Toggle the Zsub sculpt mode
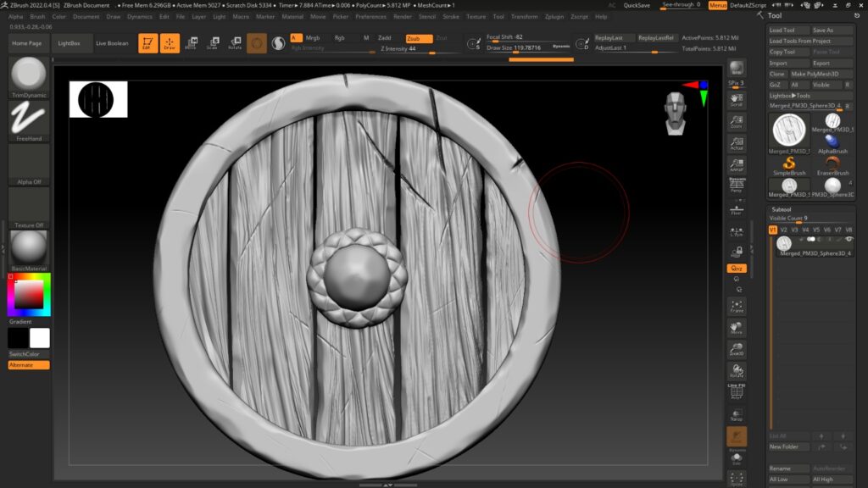 pos(418,38)
